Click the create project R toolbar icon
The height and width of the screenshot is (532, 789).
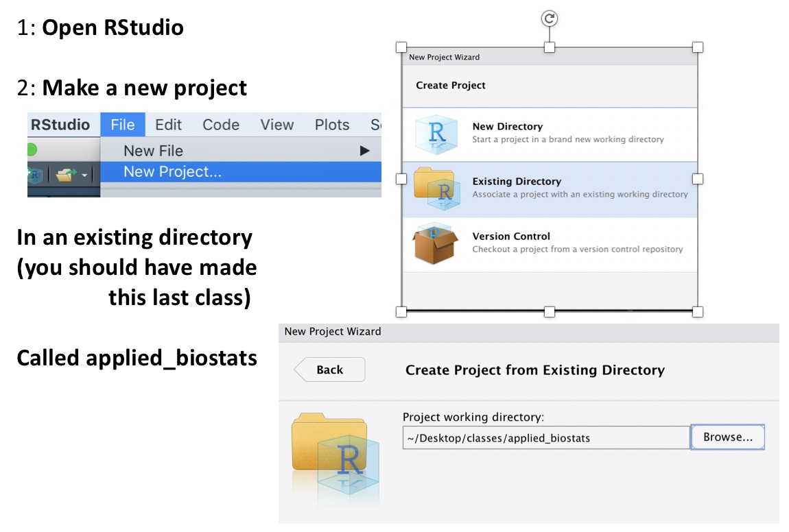click(35, 176)
